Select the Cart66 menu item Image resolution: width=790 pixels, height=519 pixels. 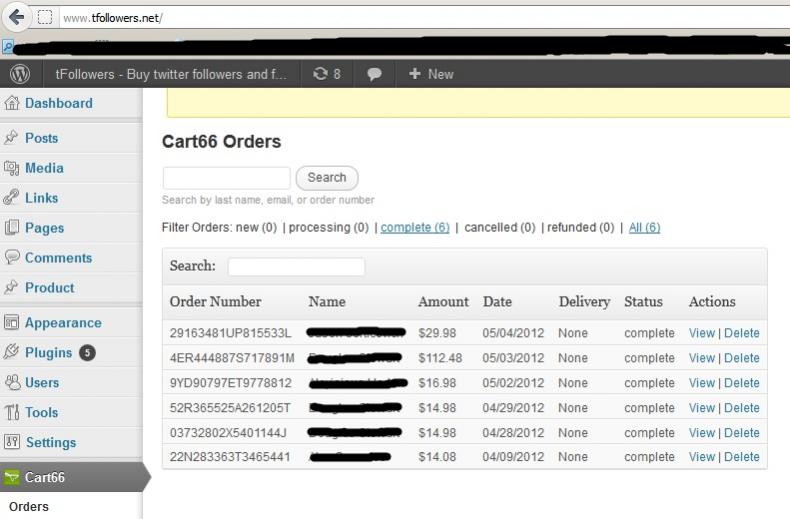45,477
